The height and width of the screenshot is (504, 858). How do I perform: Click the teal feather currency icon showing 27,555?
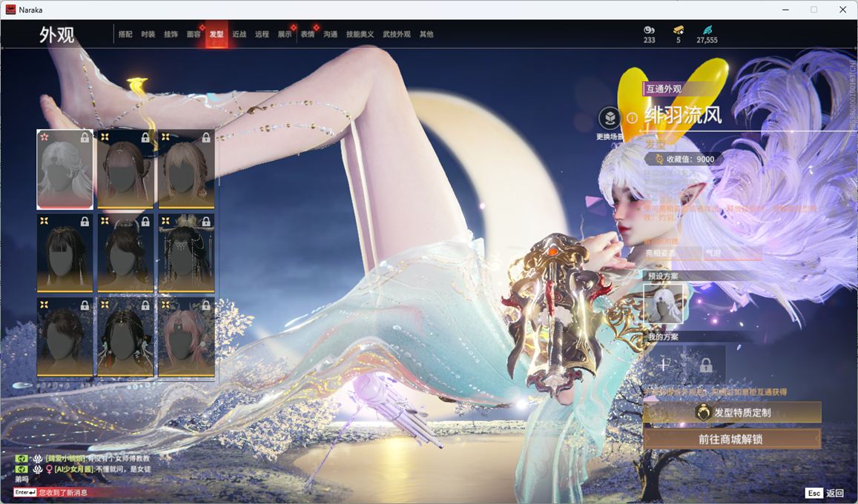[x=707, y=30]
